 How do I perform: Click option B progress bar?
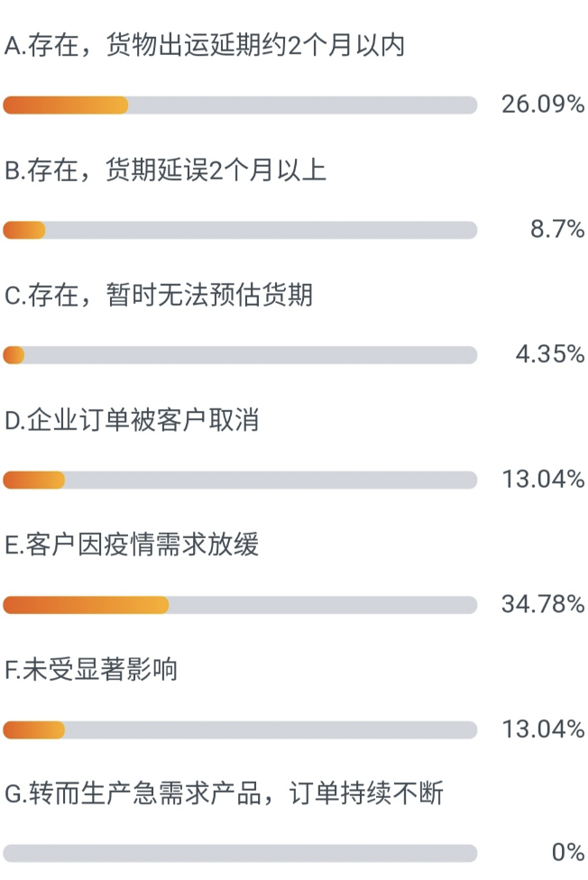pos(240,230)
